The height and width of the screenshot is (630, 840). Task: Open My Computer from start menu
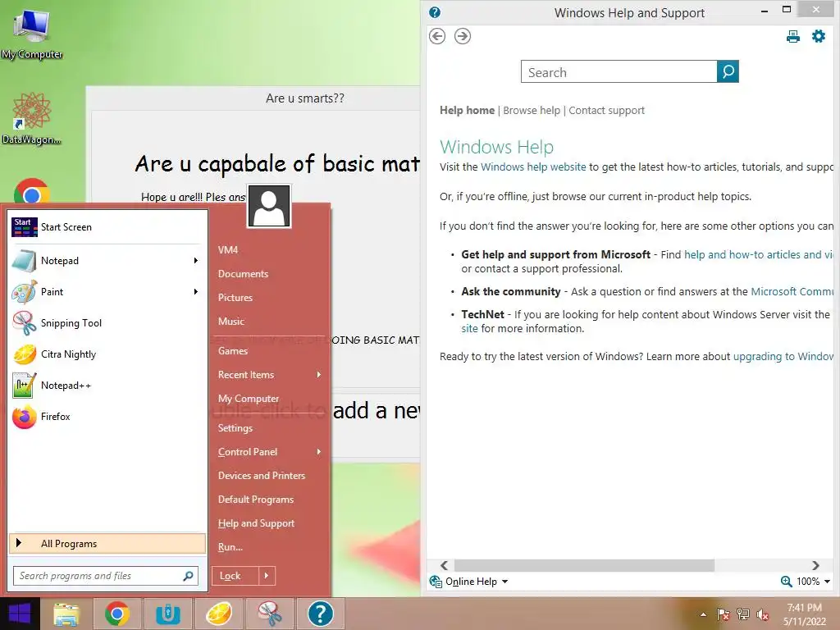[x=249, y=399]
